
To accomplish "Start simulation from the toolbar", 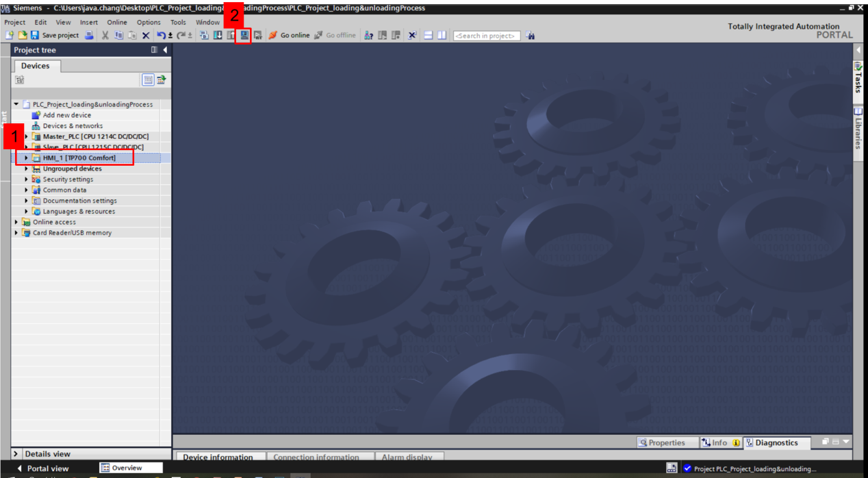I will (244, 35).
